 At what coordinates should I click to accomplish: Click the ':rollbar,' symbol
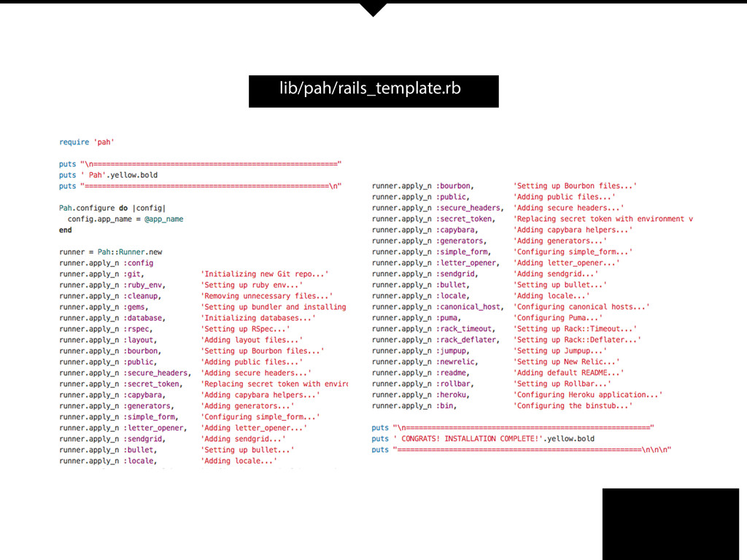point(455,384)
